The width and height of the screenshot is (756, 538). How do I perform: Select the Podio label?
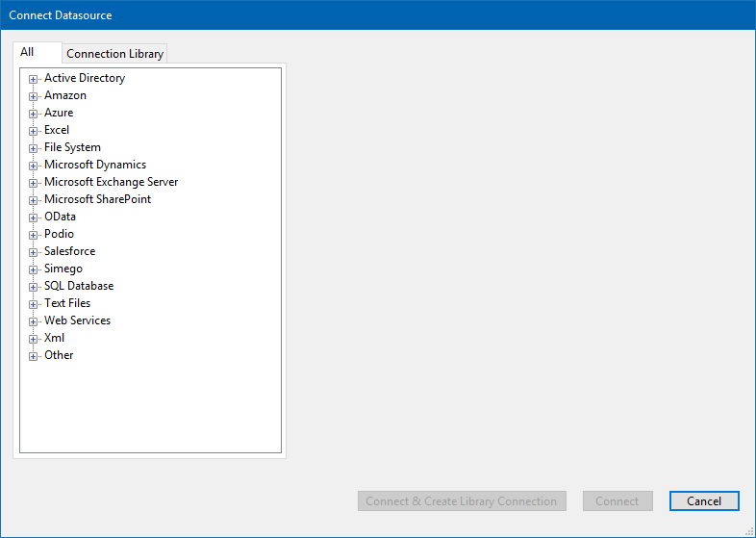(59, 234)
